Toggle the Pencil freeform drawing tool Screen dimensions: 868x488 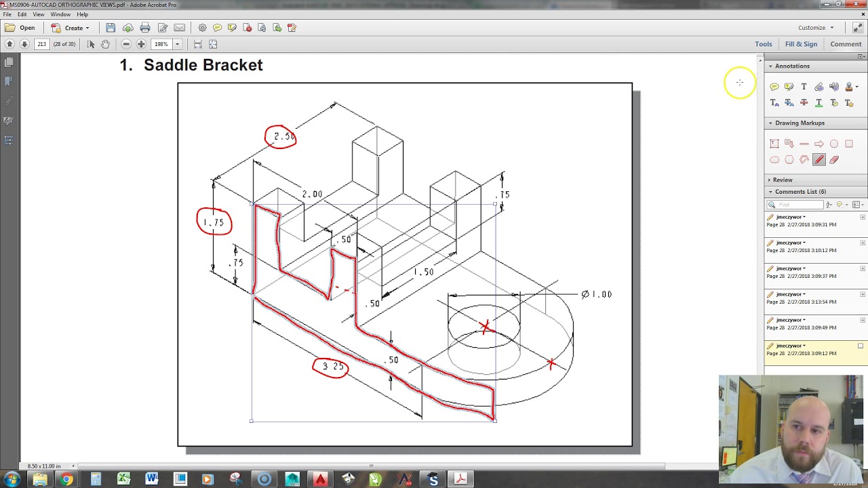(818, 160)
